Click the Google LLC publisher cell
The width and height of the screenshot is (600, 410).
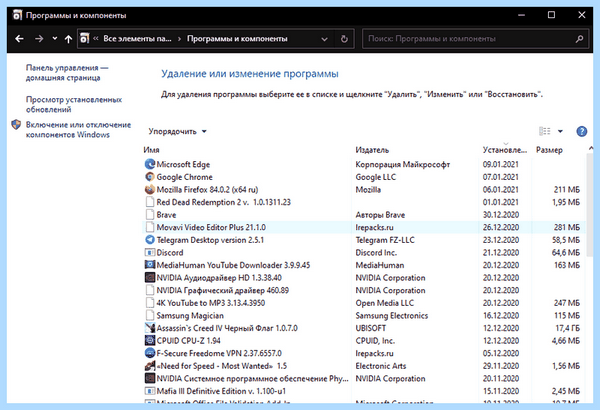[x=375, y=177]
